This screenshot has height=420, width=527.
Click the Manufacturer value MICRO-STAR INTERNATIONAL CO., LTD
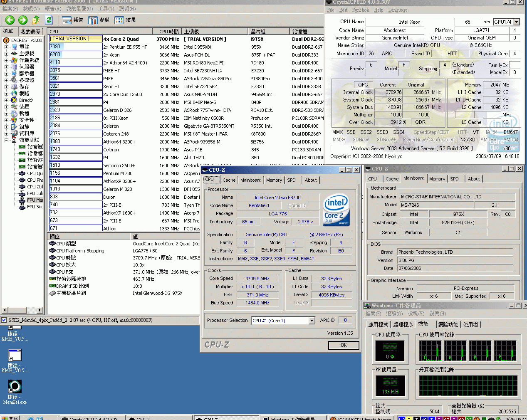tap(458, 197)
